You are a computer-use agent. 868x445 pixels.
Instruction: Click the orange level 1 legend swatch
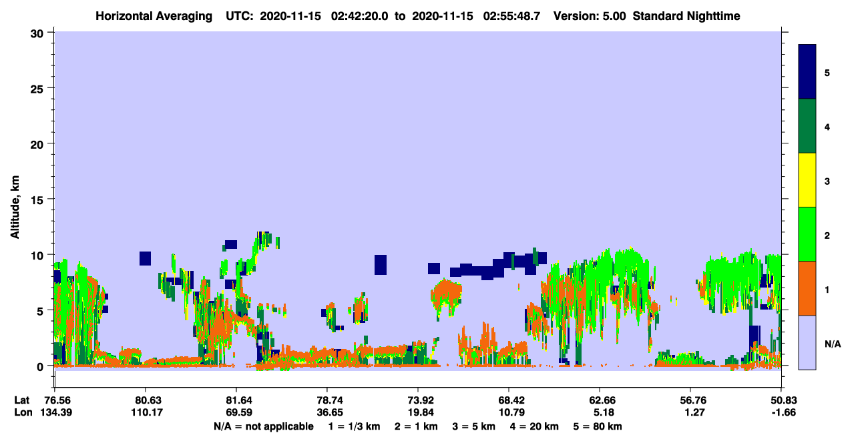[807, 288]
